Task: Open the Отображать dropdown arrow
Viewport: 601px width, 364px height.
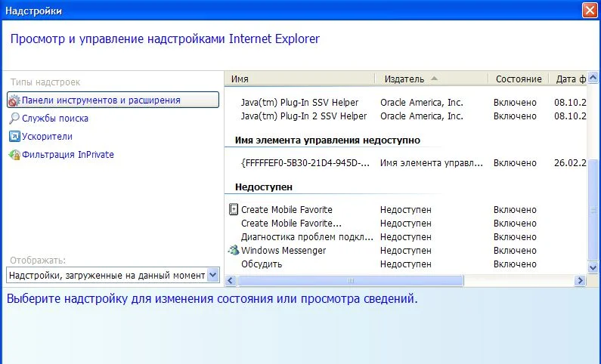Action: (x=213, y=274)
